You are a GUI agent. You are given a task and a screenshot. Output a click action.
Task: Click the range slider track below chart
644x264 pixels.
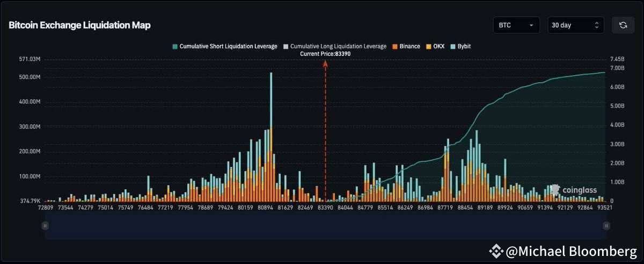coord(326,226)
